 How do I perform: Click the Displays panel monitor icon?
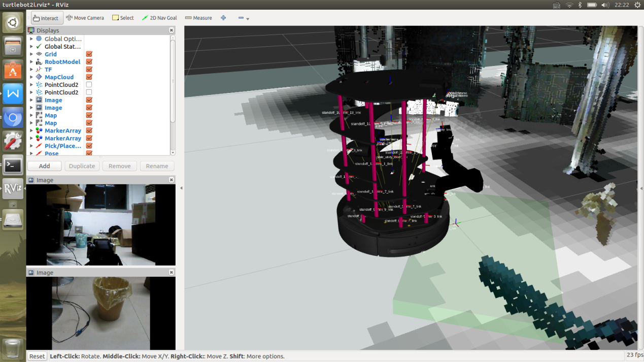tap(31, 30)
